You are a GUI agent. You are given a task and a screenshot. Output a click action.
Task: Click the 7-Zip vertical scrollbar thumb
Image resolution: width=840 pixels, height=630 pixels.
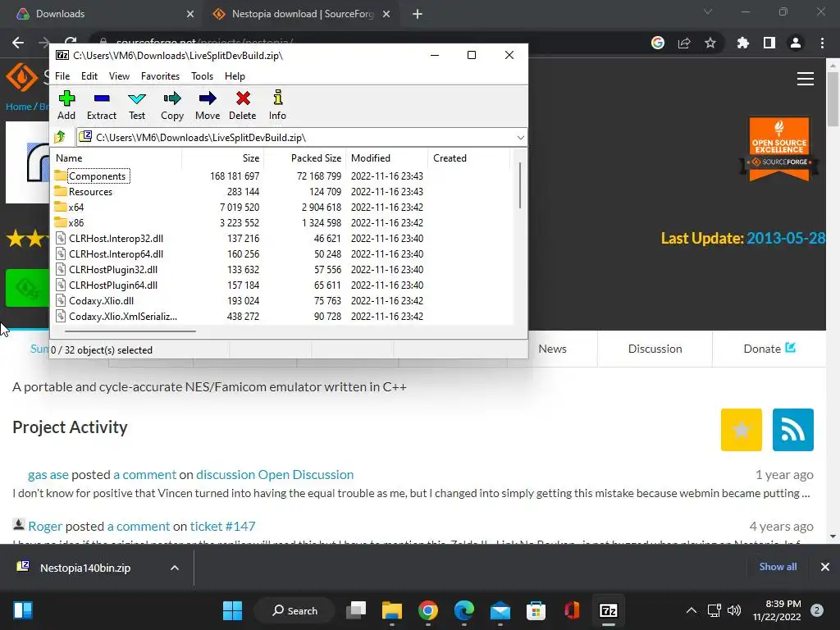519,185
